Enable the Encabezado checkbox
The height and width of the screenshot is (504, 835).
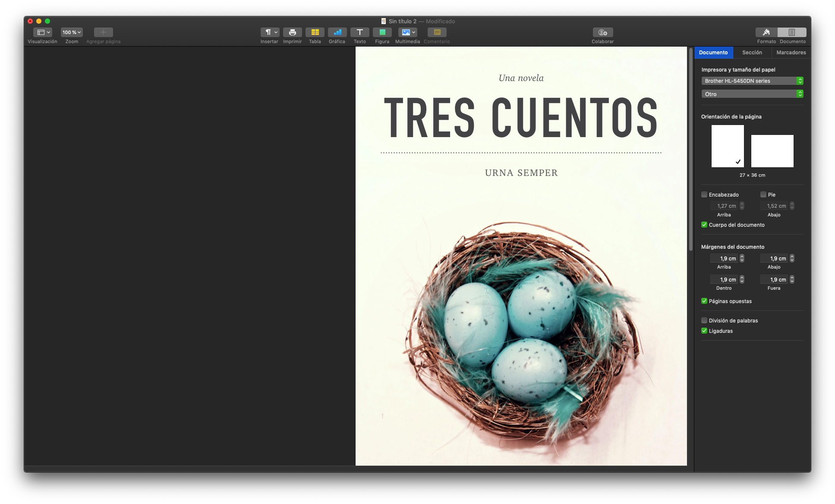pyautogui.click(x=704, y=194)
